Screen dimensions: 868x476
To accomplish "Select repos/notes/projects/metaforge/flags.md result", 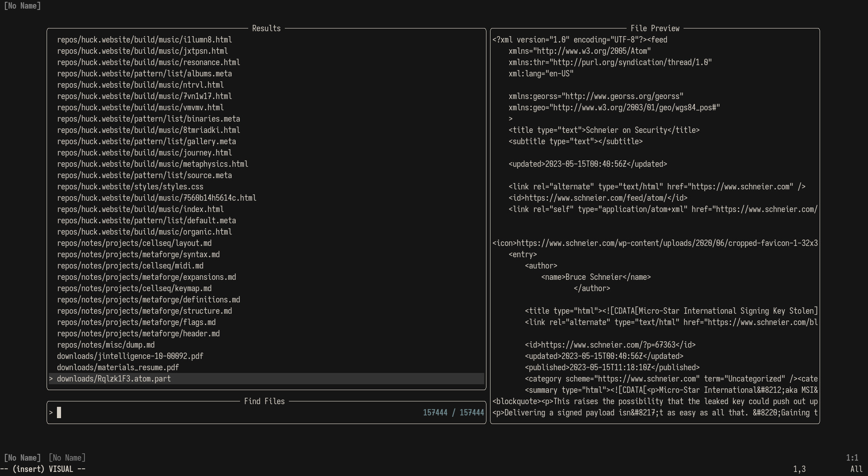I will pyautogui.click(x=266, y=322).
